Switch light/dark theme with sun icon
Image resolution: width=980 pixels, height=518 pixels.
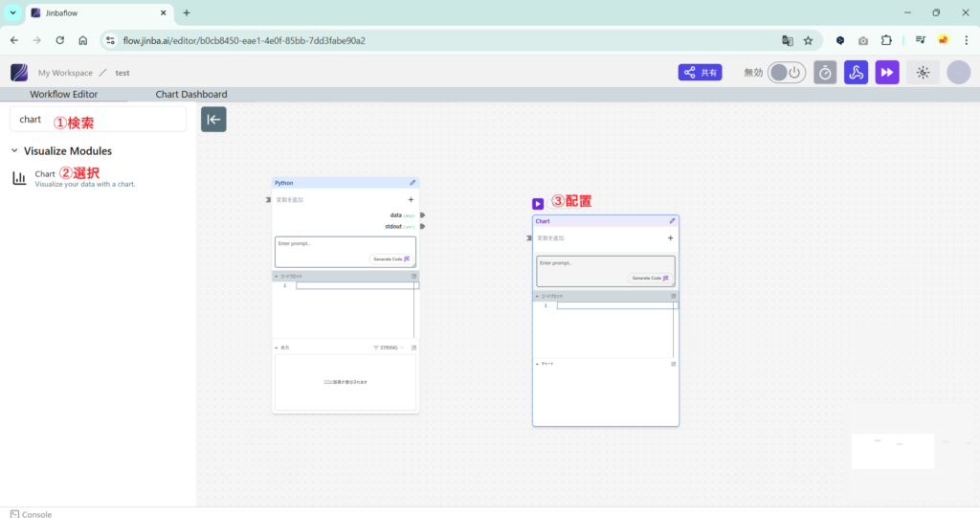pos(923,73)
